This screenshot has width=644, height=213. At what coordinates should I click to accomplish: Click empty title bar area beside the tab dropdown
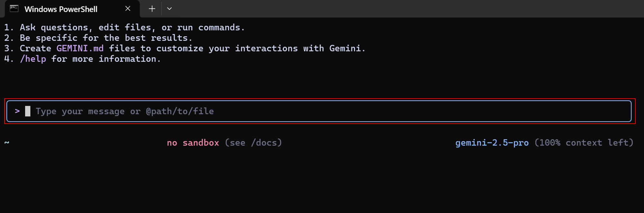coord(409,9)
